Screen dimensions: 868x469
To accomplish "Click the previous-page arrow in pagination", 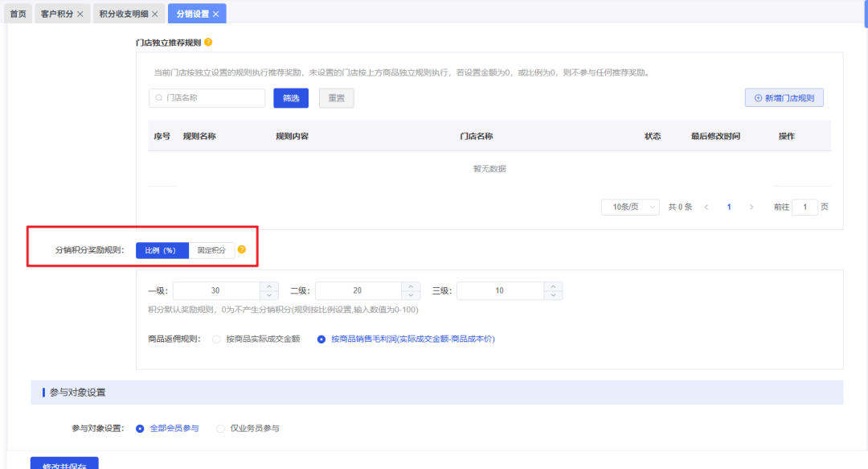I will [x=706, y=207].
